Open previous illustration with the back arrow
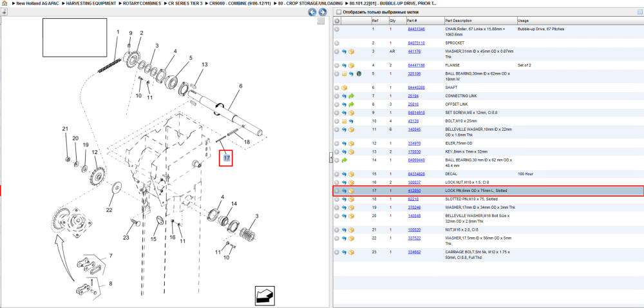This screenshot has width=644, height=308. pyautogui.click(x=312, y=12)
